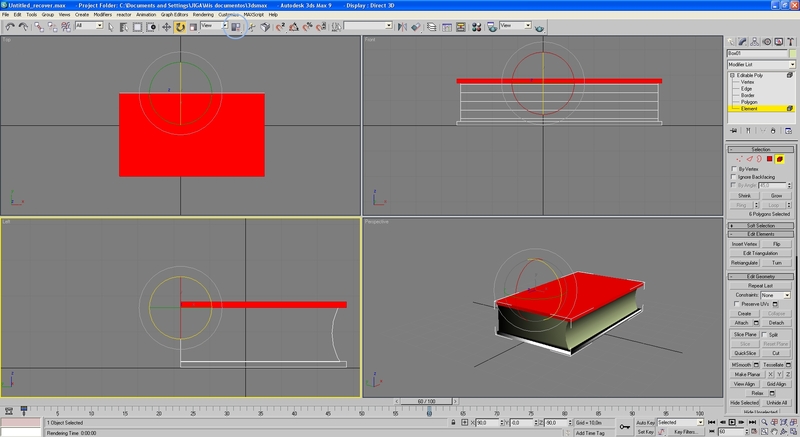Activate the Select and Uniform Scale tool
The image size is (800, 437).
pos(193,27)
